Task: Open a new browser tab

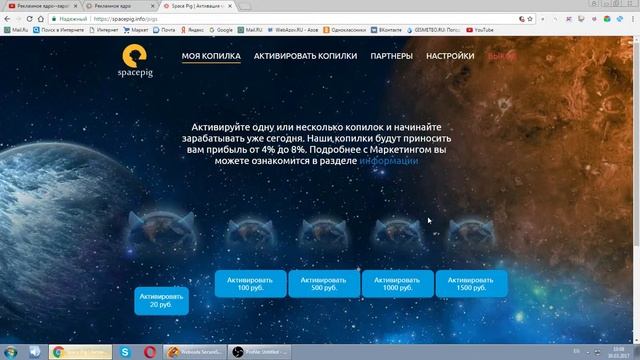Action: pyautogui.click(x=244, y=7)
